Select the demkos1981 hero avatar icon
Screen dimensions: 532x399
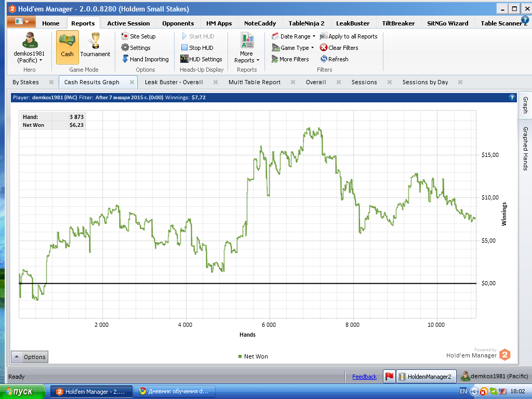(30, 40)
